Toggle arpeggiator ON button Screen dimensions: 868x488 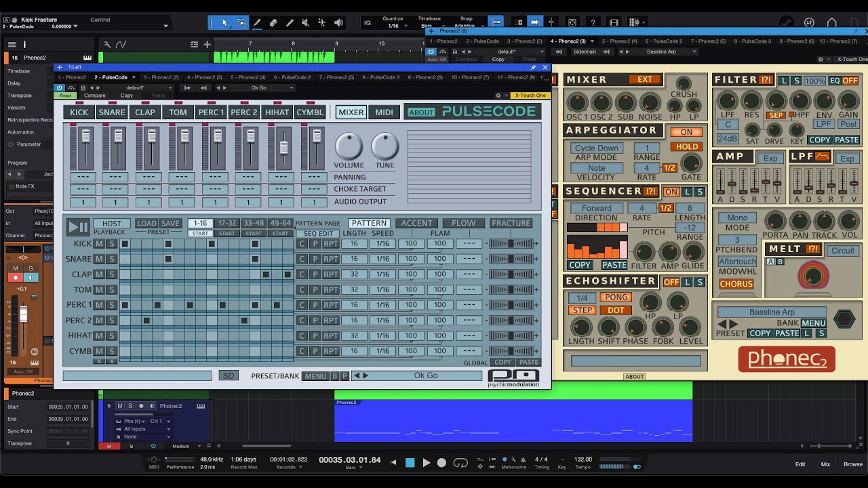686,132
